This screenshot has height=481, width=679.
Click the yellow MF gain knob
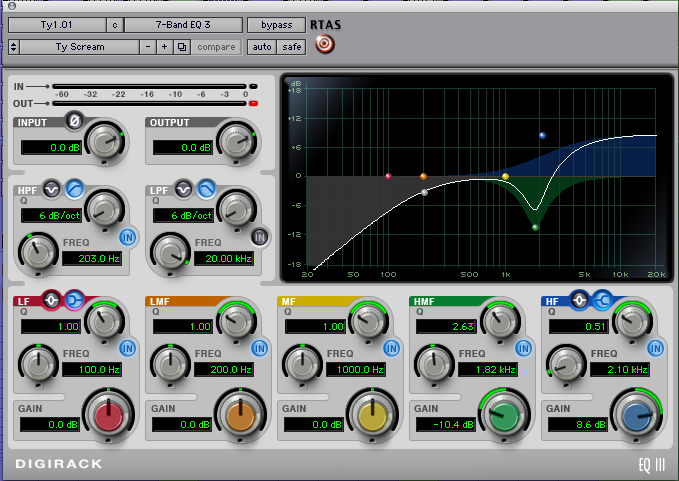pyautogui.click(x=372, y=416)
